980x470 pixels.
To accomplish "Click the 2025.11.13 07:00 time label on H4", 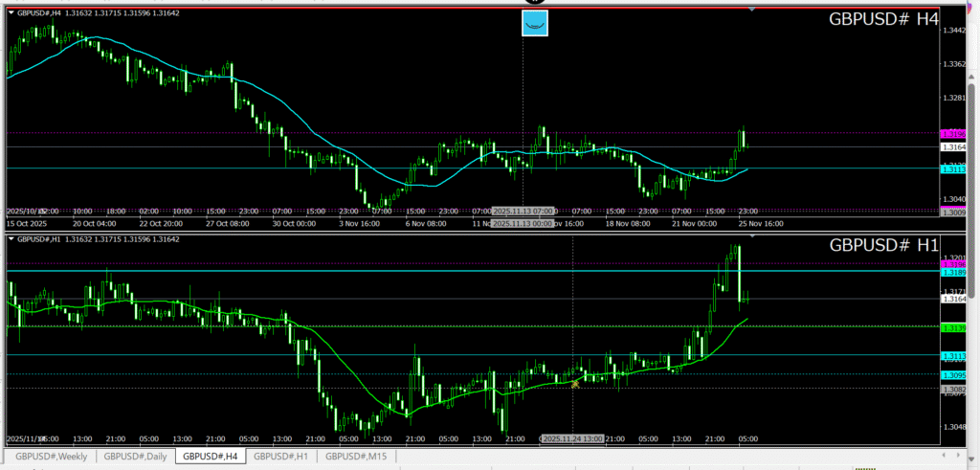I will [523, 211].
